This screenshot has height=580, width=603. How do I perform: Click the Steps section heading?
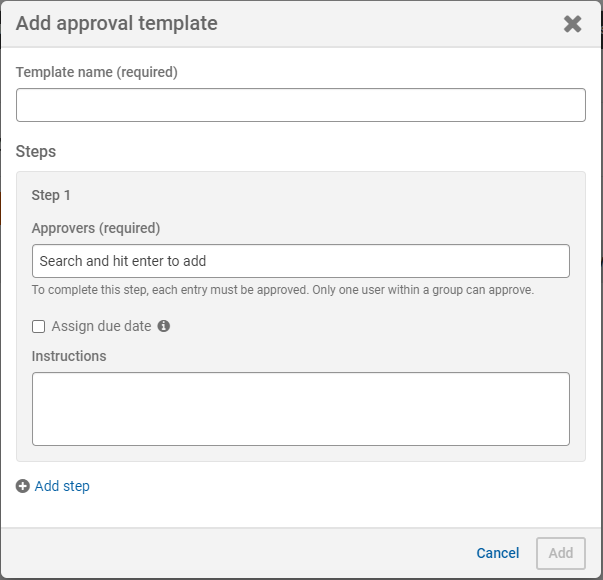(36, 152)
